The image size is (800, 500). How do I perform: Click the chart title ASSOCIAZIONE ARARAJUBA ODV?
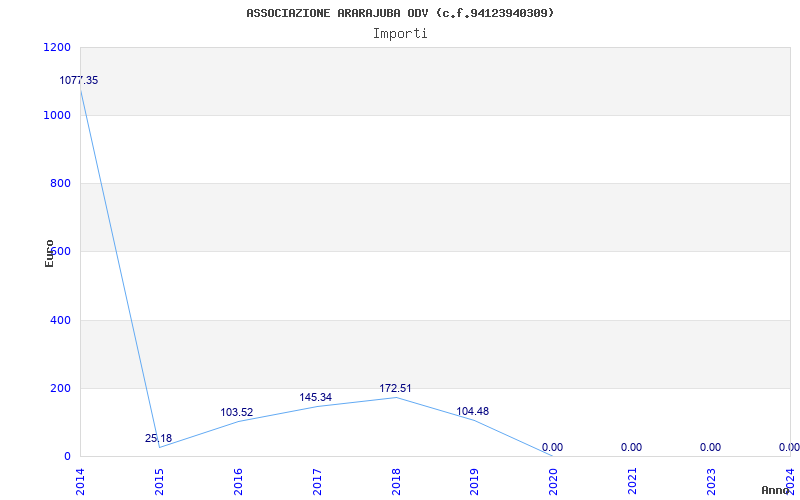399,13
